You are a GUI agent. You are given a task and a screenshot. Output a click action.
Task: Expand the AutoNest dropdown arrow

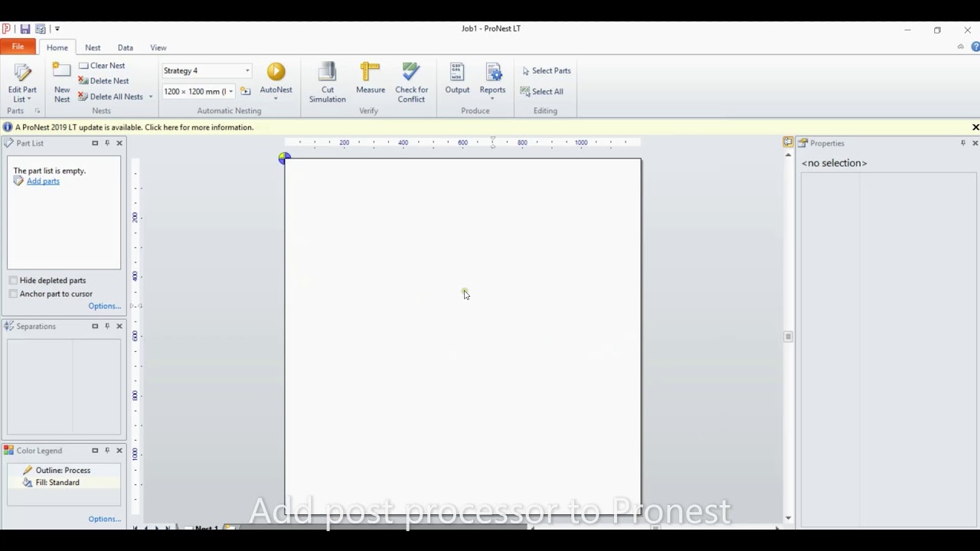click(x=276, y=98)
